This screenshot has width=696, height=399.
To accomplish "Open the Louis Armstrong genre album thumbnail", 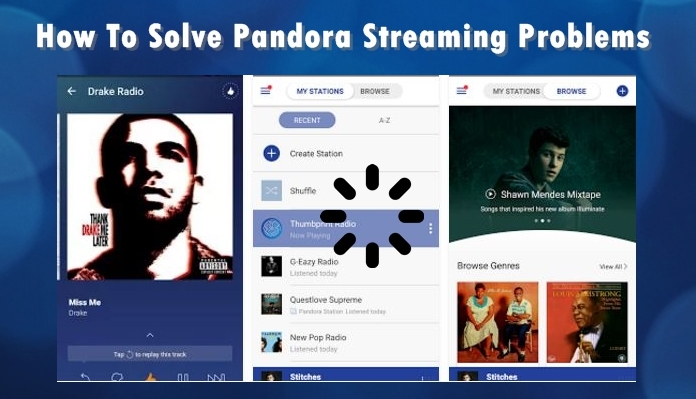I will tap(587, 322).
